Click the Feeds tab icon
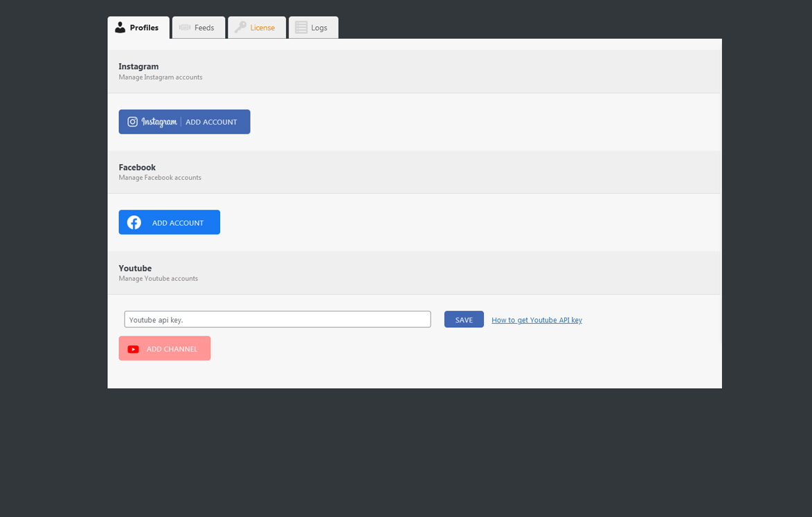The image size is (812, 517). (185, 28)
